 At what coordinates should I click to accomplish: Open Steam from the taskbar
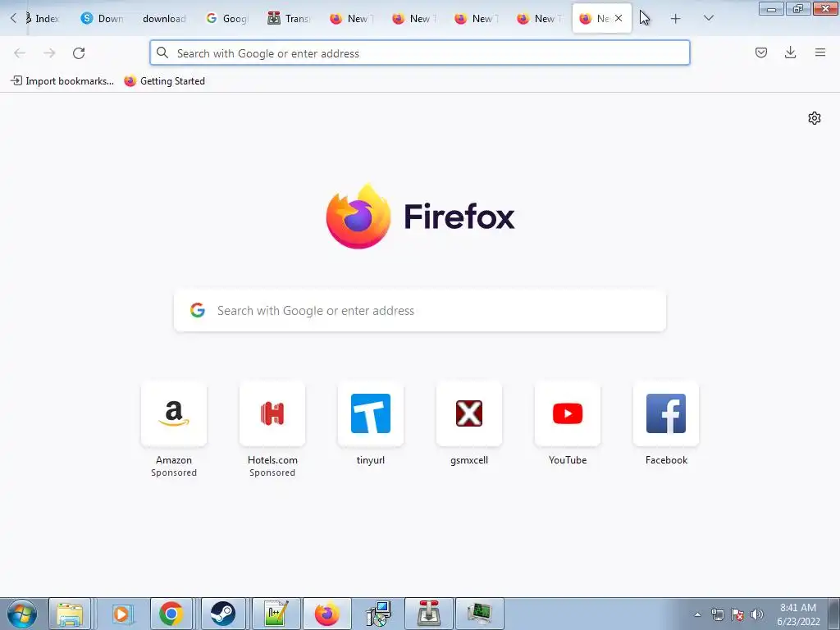pos(222,614)
